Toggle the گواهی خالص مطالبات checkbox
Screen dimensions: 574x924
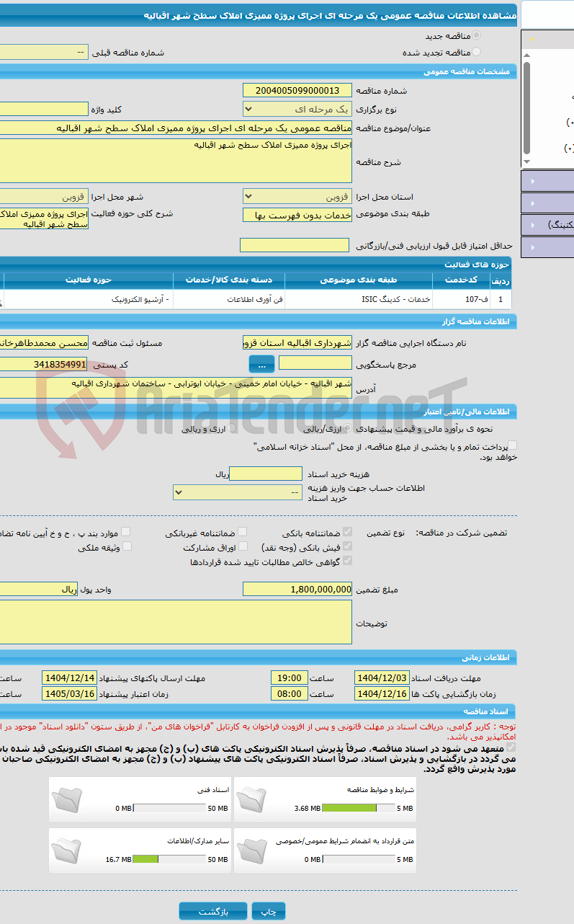tap(347, 561)
